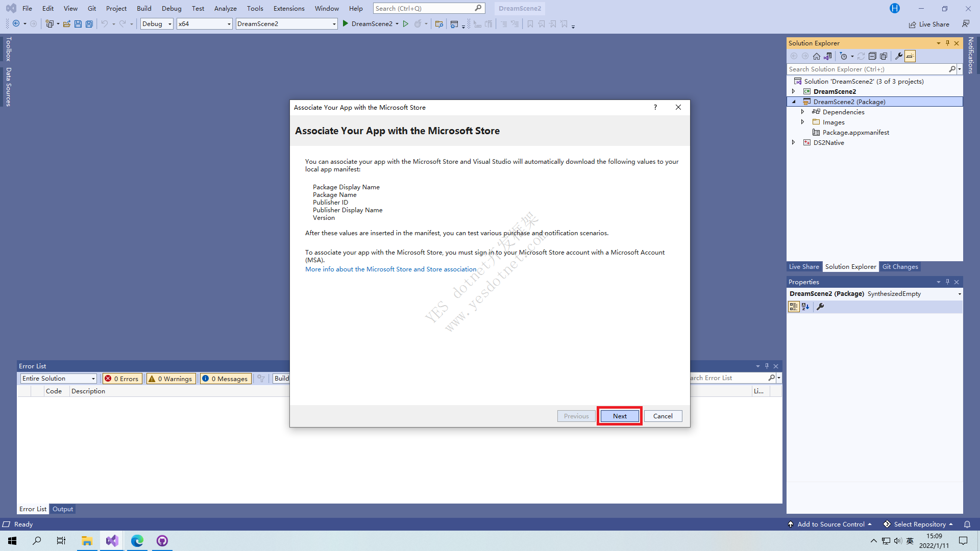Expand the DreamScene2 project node

(x=794, y=91)
